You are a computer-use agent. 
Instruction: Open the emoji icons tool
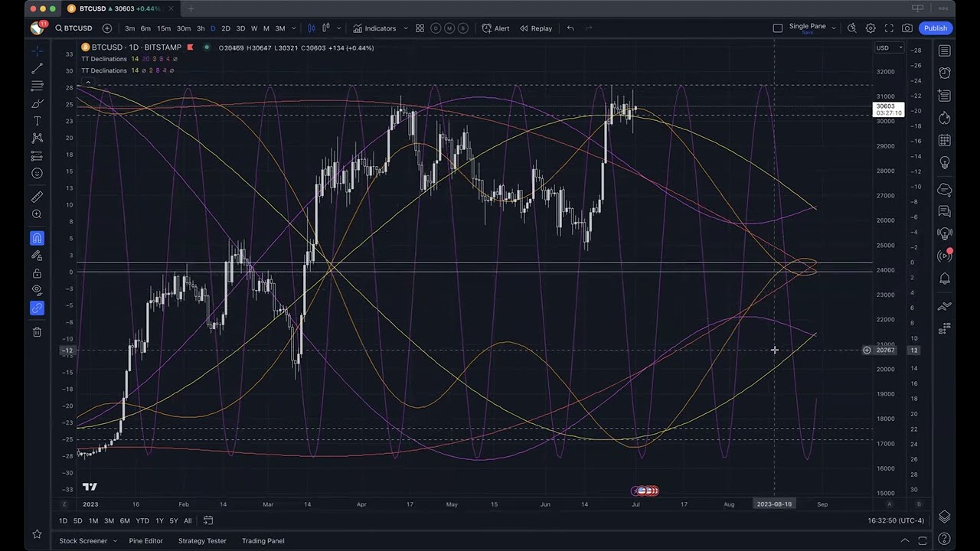(x=37, y=174)
